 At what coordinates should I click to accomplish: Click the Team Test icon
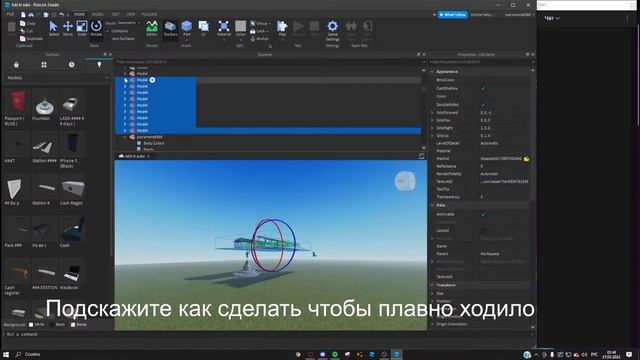coord(351,29)
